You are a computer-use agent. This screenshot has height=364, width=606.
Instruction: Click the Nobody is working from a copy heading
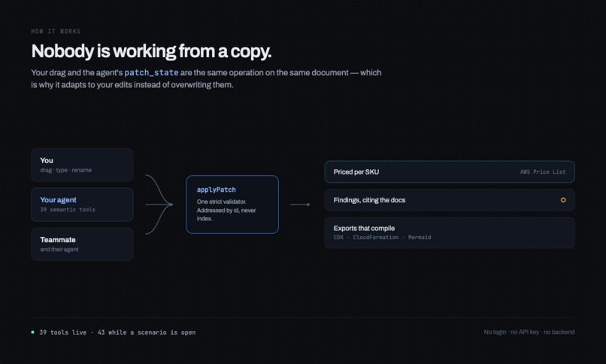(x=151, y=51)
